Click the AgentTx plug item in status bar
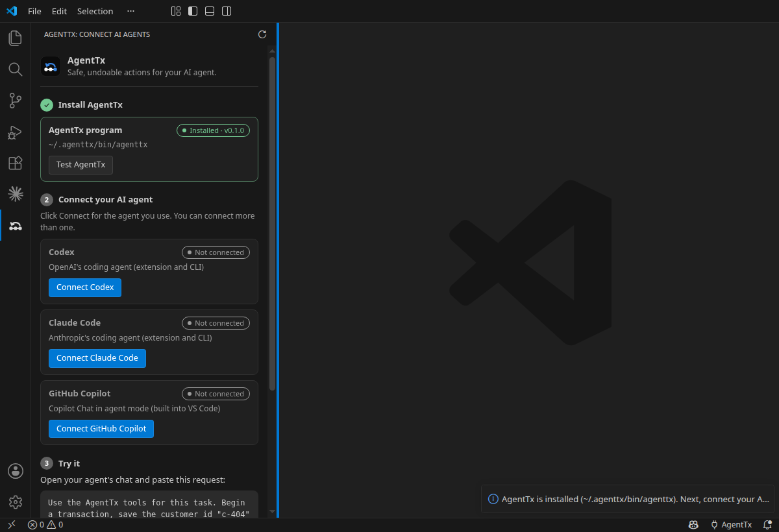This screenshot has height=532, width=779. pyautogui.click(x=731, y=525)
